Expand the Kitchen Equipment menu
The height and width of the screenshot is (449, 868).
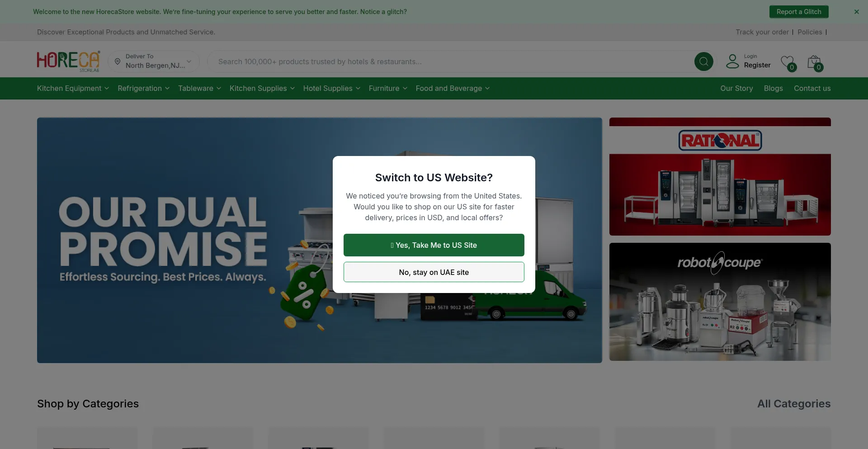[73, 89]
